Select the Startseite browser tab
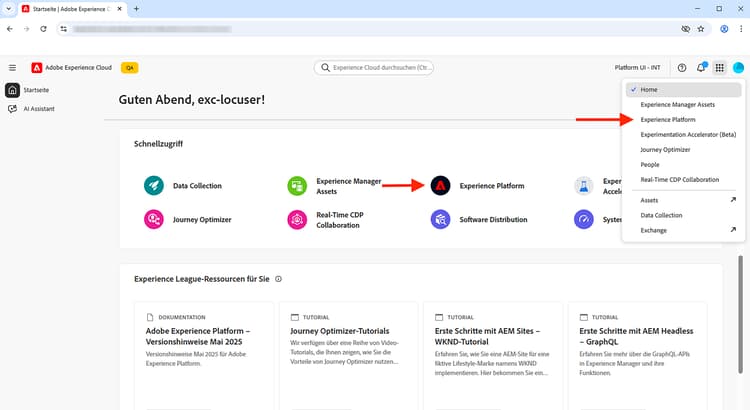This screenshot has height=410, width=750. tap(72, 9)
